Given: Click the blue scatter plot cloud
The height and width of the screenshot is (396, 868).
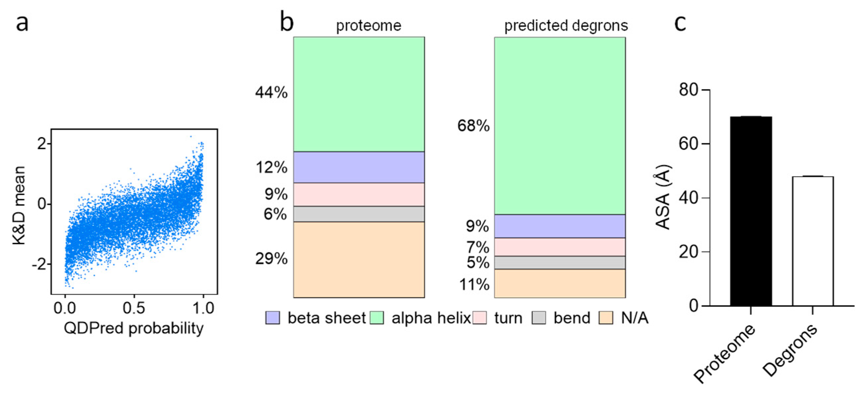Looking at the screenshot, I should [x=135, y=216].
